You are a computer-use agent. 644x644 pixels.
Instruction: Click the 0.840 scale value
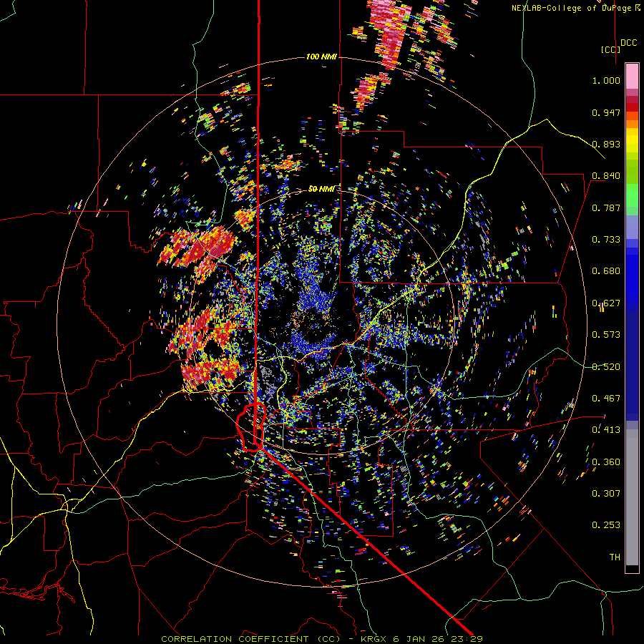pyautogui.click(x=606, y=176)
